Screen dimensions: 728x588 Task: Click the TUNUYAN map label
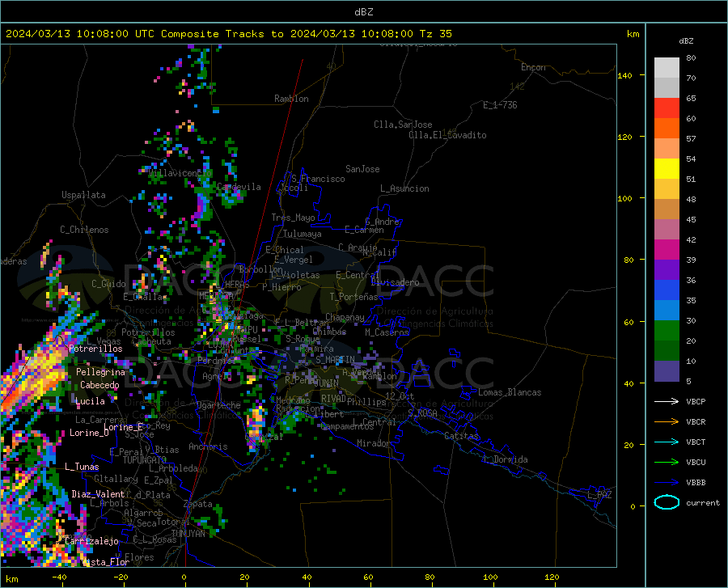[x=188, y=533]
